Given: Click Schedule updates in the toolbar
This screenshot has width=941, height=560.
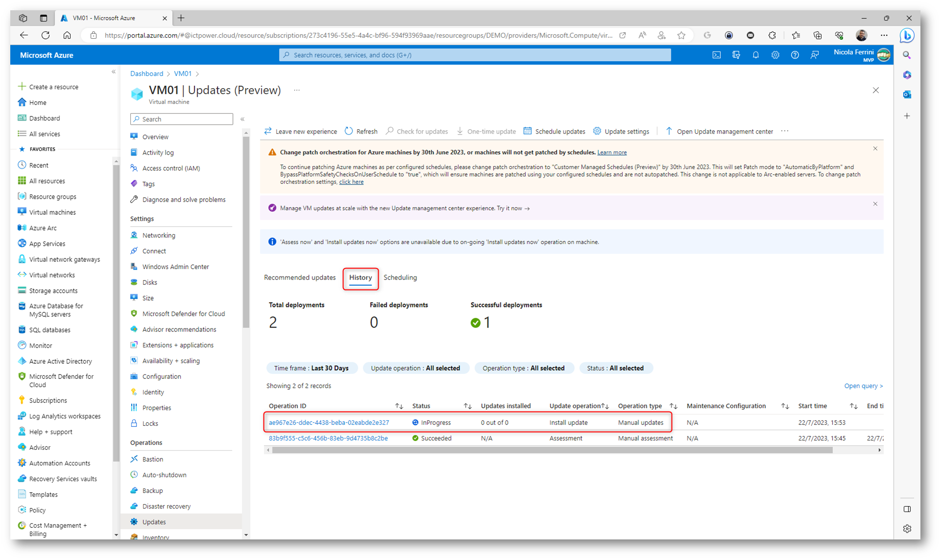Looking at the screenshot, I should click(554, 131).
